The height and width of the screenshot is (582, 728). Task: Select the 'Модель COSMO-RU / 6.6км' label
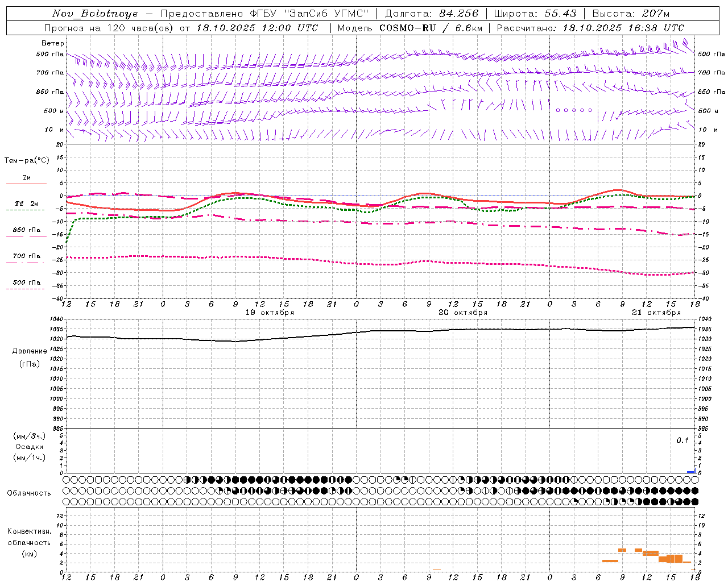click(x=409, y=28)
